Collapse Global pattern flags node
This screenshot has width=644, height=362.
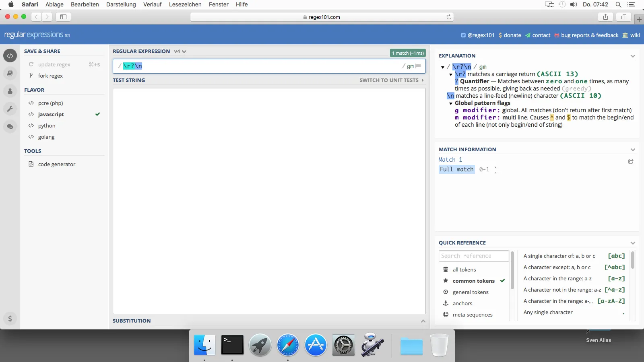(451, 103)
